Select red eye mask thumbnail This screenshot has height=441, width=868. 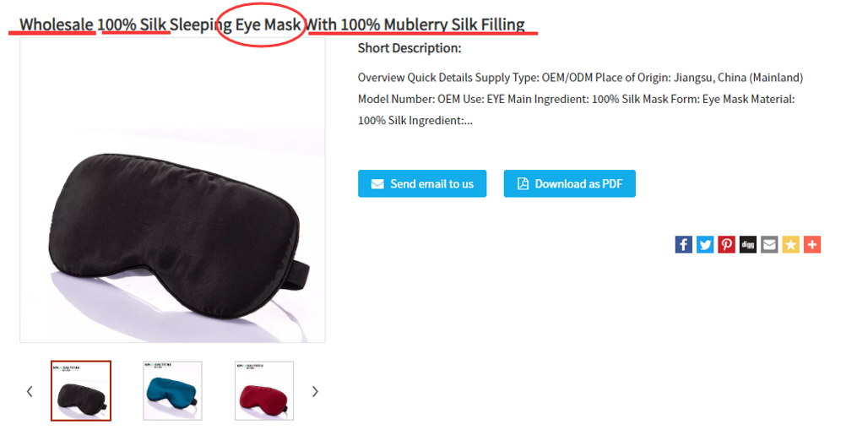click(264, 390)
